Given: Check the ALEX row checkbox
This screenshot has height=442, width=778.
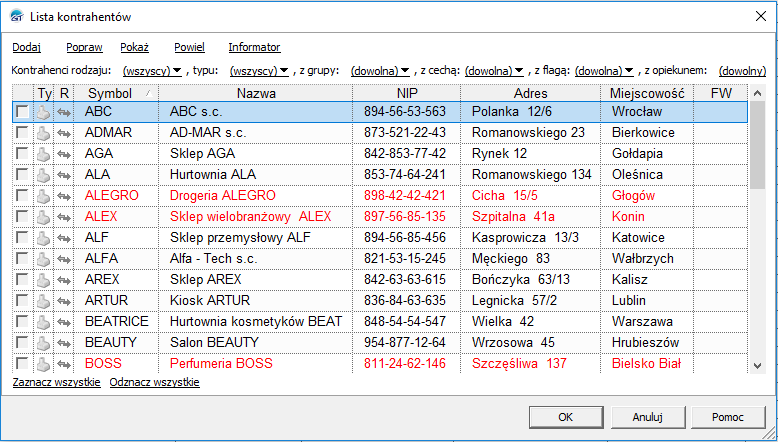Looking at the screenshot, I should click(x=22, y=216).
